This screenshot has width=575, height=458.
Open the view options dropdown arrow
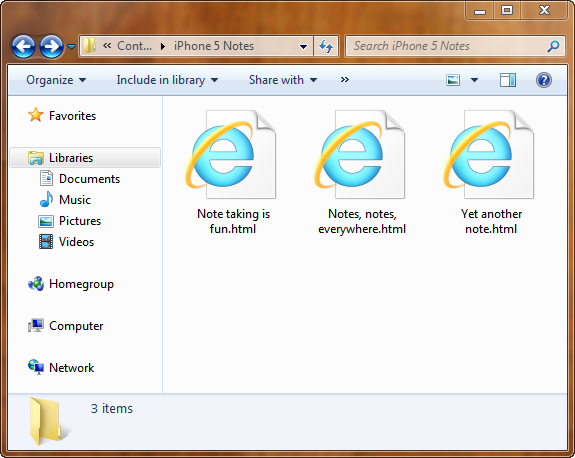coord(474,80)
